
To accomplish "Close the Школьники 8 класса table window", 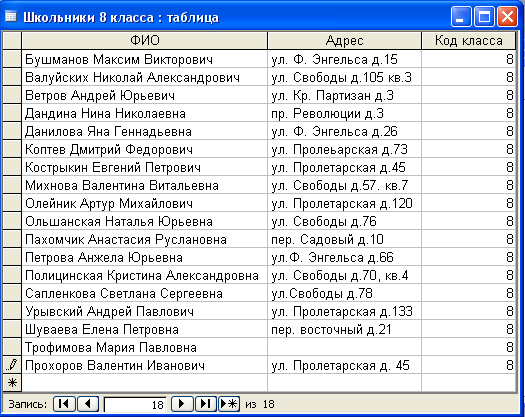I will (x=507, y=17).
